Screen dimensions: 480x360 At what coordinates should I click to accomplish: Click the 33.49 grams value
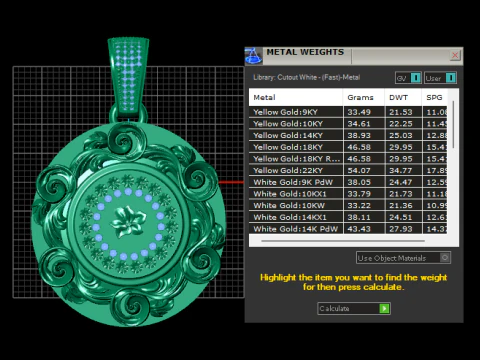359,112
